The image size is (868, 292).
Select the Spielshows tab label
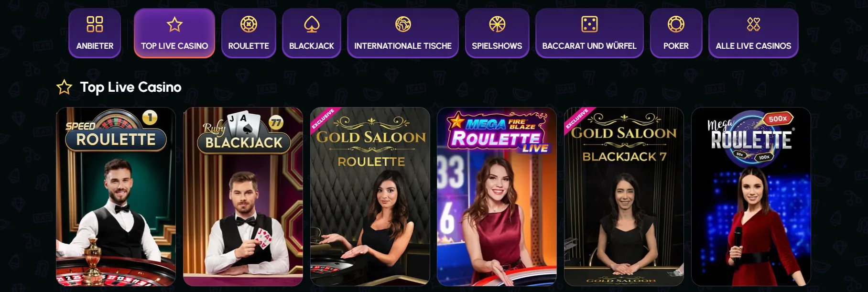pyautogui.click(x=497, y=46)
